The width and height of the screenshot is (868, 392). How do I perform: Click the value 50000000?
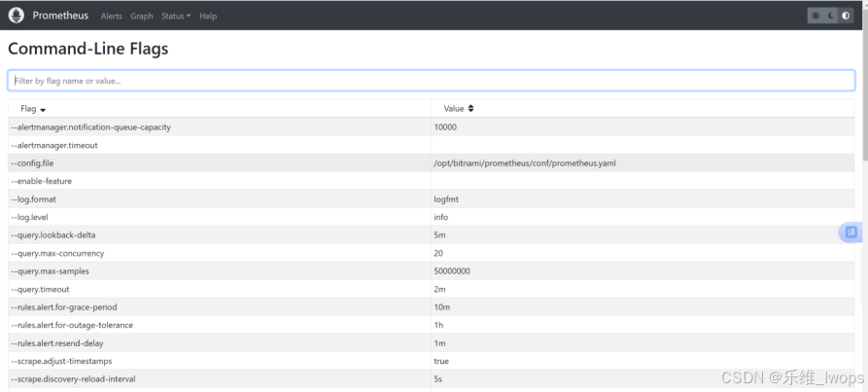click(x=452, y=271)
